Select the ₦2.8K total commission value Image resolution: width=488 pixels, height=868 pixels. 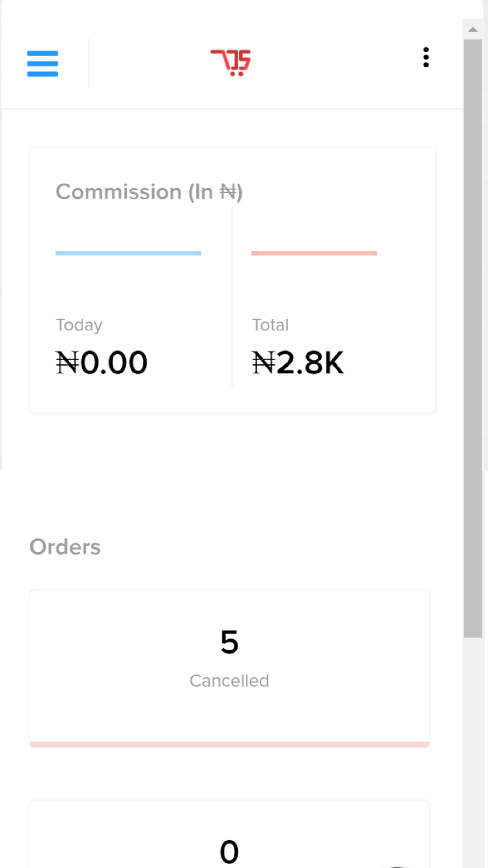[298, 363]
